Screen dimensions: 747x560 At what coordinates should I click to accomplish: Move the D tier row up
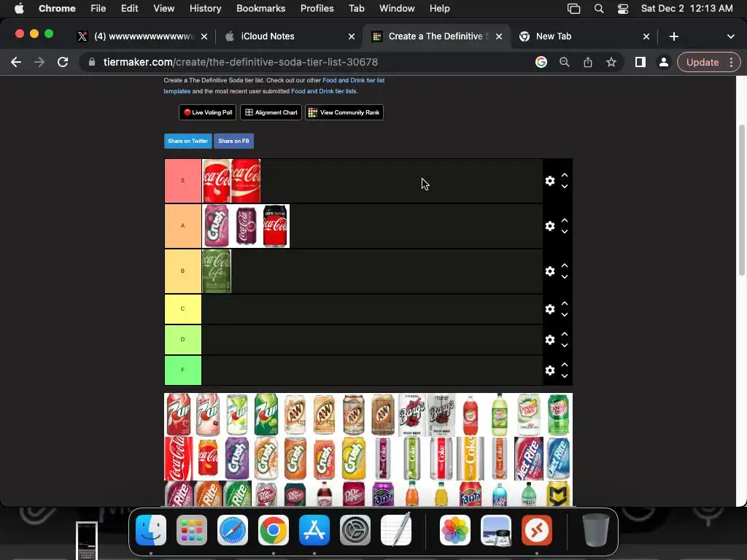pos(565,334)
